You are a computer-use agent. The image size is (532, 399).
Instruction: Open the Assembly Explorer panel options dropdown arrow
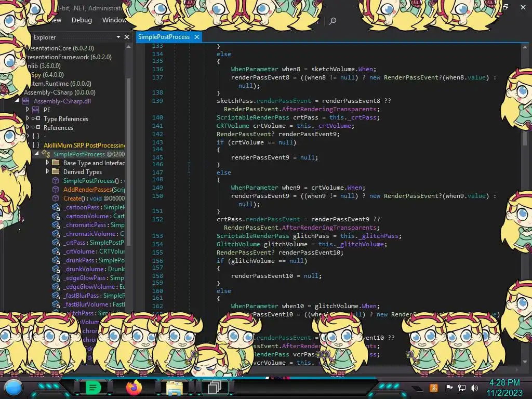[x=118, y=37]
